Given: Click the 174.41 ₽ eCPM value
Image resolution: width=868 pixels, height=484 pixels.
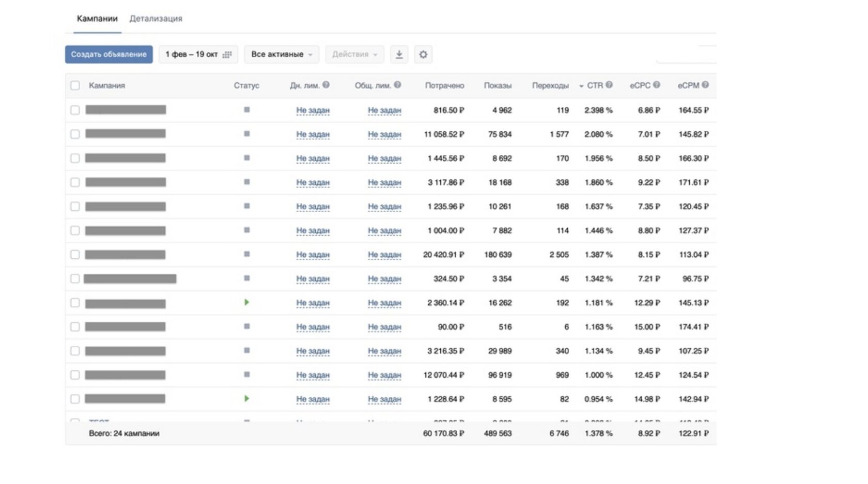Looking at the screenshot, I should pos(693,327).
